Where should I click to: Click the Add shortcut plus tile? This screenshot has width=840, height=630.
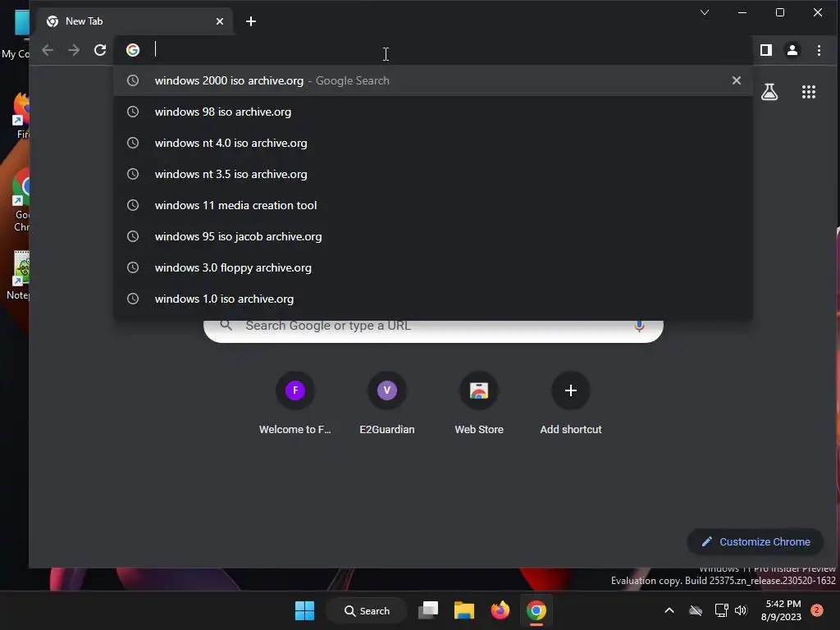click(x=571, y=403)
